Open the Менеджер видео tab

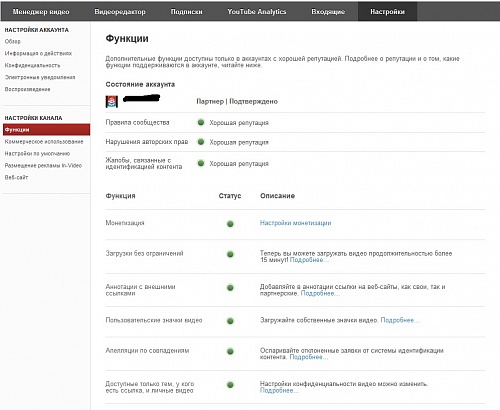click(x=41, y=12)
